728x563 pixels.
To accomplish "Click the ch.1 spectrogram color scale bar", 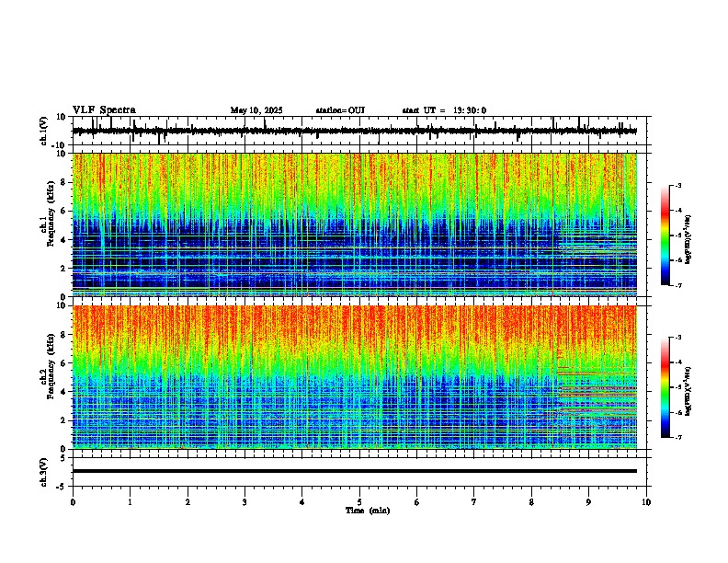I will 665,236.
